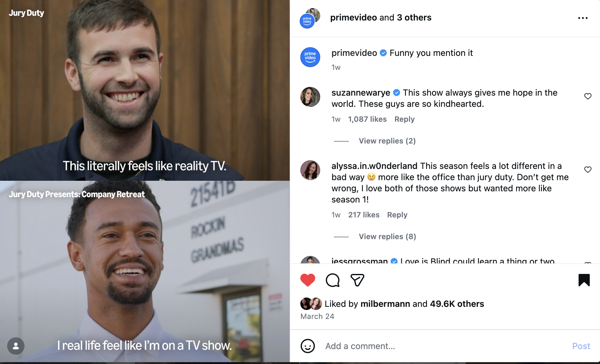This screenshot has width=600, height=364.
Task: Open emoji picker smiley icon
Action: coord(308,346)
